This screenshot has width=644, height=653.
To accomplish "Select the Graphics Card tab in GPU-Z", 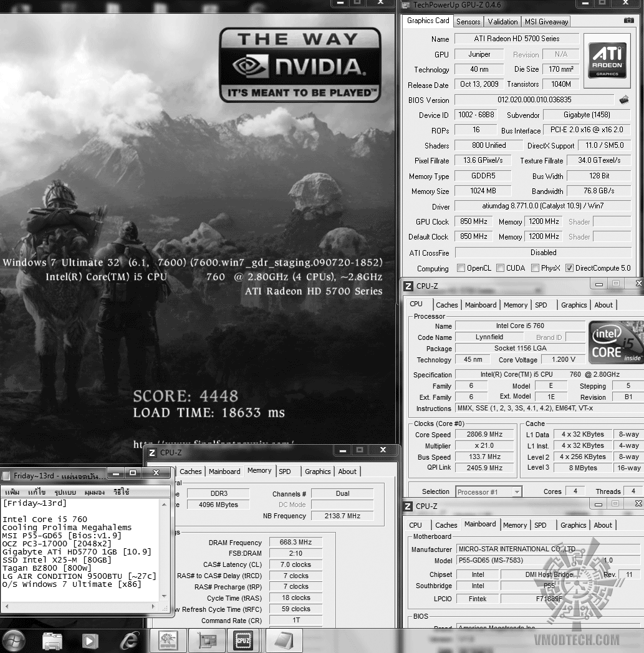I will [428, 21].
